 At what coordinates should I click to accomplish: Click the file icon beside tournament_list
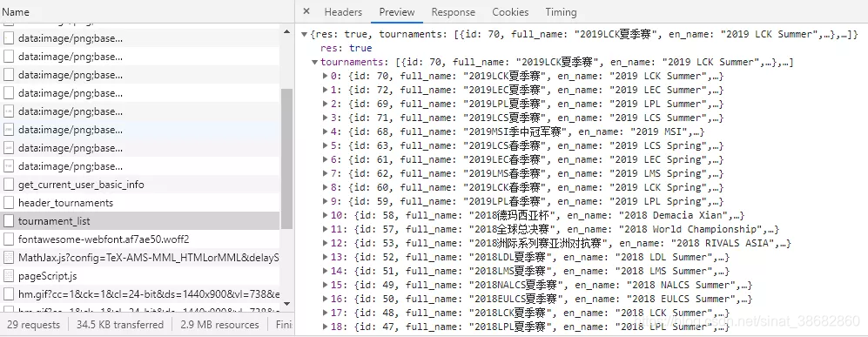pos(9,221)
